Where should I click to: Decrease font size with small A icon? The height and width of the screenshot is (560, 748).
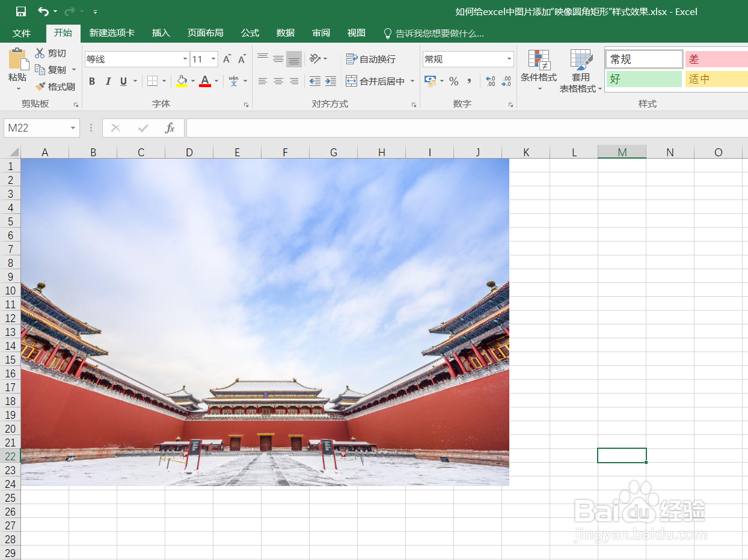point(242,59)
